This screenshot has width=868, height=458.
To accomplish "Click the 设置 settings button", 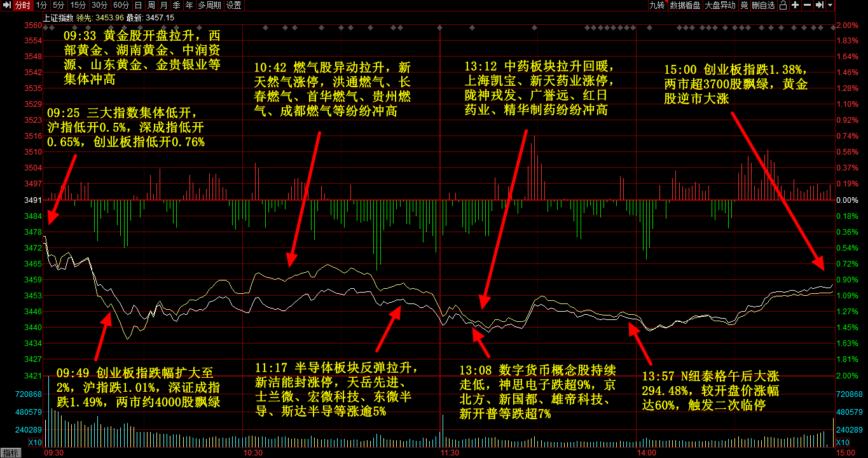I will tap(233, 5).
